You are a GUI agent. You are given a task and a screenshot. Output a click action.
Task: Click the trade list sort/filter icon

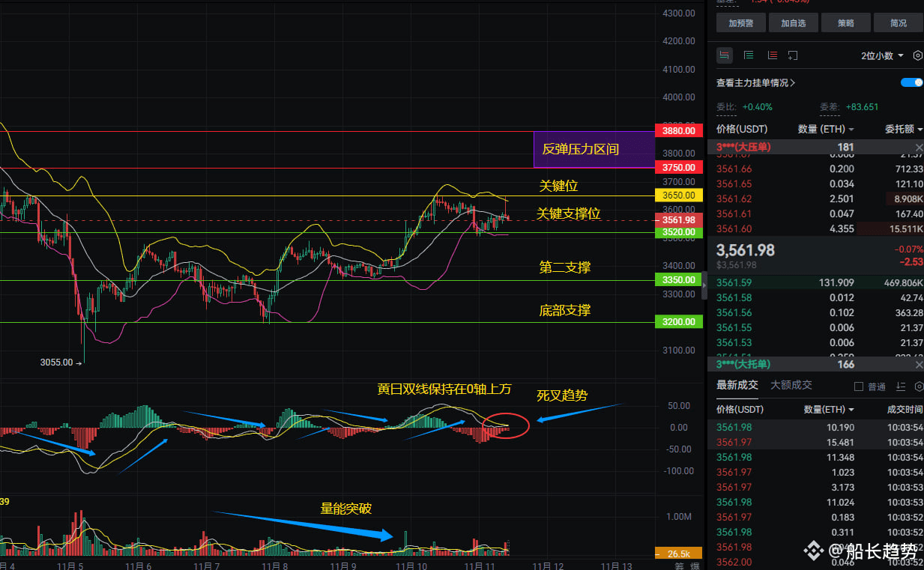click(x=901, y=386)
